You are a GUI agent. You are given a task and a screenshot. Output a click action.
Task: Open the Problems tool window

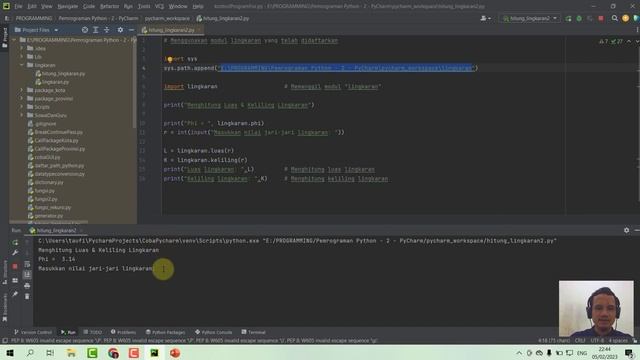pyautogui.click(x=123, y=332)
